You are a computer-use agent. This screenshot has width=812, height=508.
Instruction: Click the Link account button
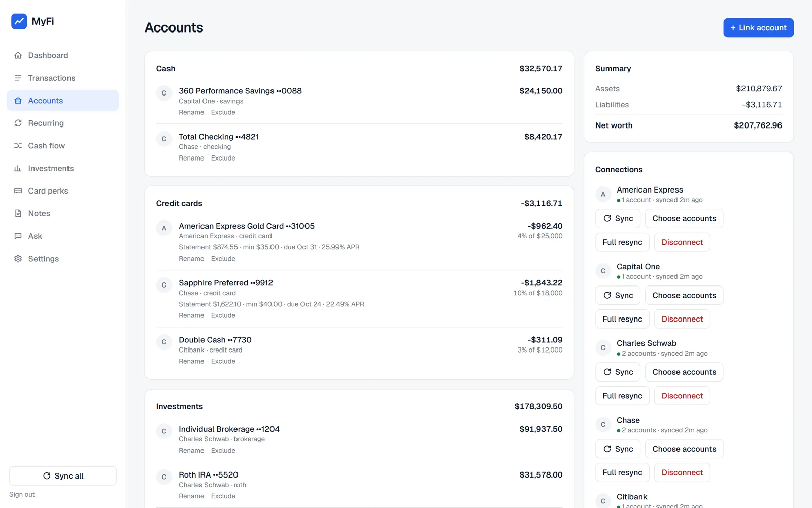(758, 28)
